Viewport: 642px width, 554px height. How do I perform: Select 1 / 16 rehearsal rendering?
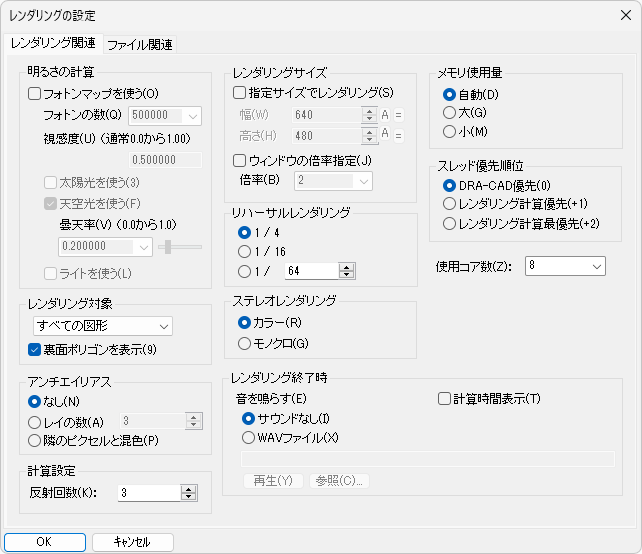pyautogui.click(x=245, y=251)
